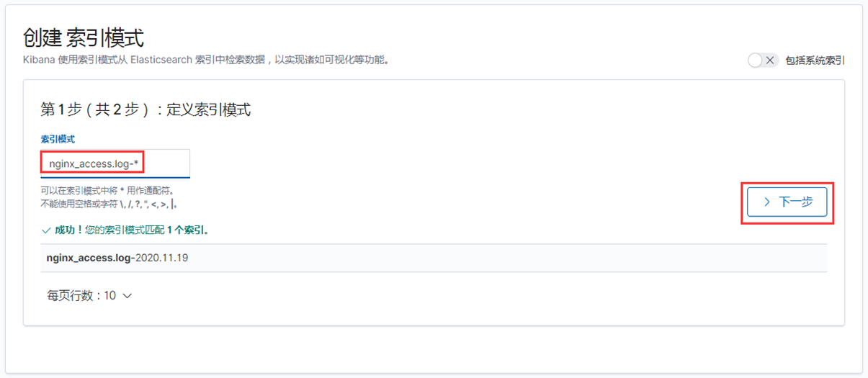Screen dimensions: 868x378
Task: Click the number 10 in rows per page
Action: [x=109, y=296]
